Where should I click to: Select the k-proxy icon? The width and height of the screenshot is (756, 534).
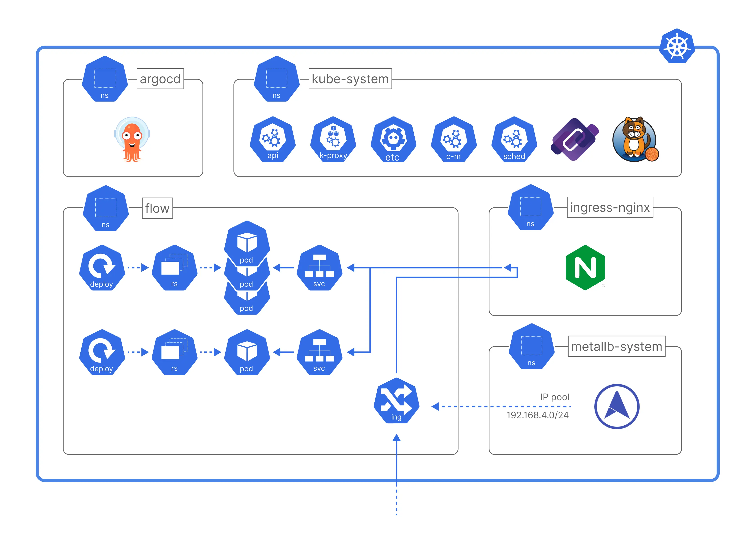pyautogui.click(x=333, y=139)
